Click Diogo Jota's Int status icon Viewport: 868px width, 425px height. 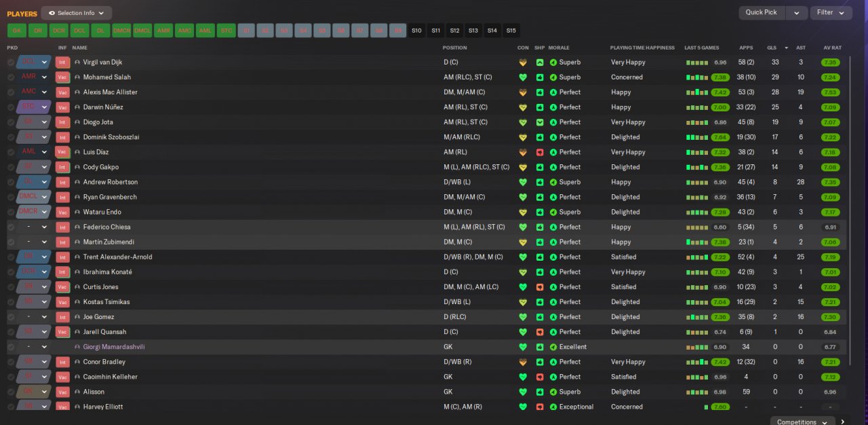[62, 122]
